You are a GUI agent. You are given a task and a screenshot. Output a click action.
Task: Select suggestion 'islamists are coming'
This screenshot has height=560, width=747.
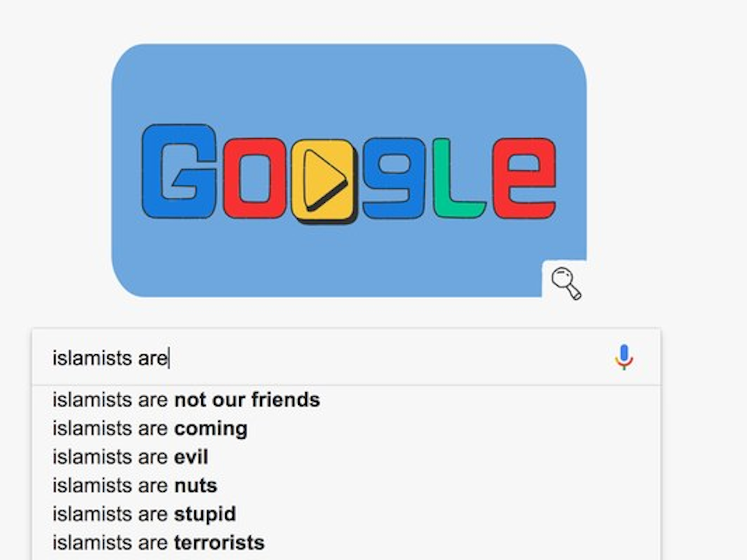pyautogui.click(x=149, y=428)
